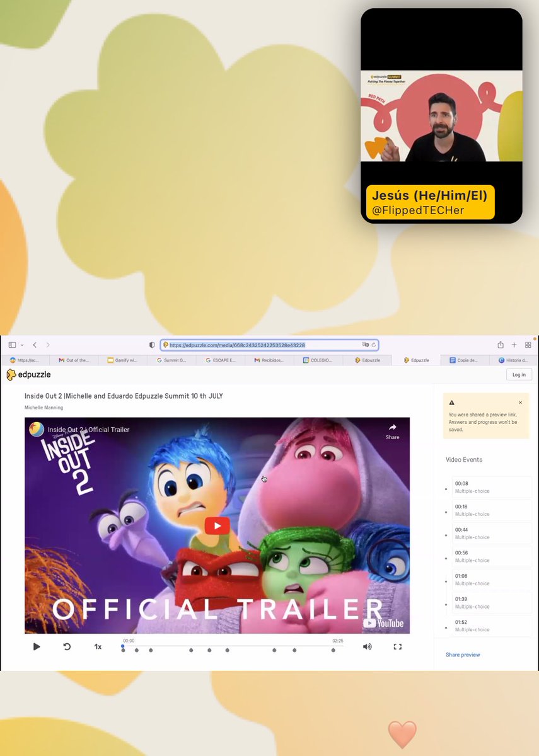This screenshot has height=756, width=539.
Task: Click the YouTube red play button
Action: (217, 526)
